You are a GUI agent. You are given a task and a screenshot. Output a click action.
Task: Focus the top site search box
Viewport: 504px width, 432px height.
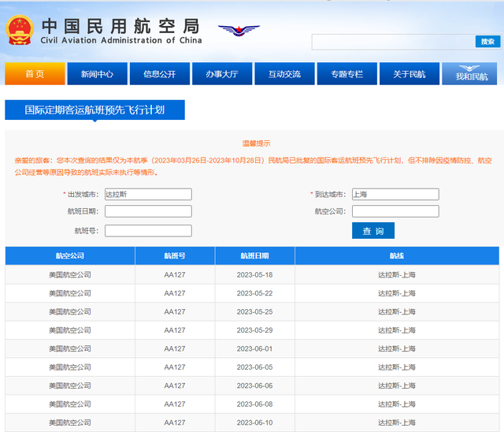pyautogui.click(x=392, y=42)
